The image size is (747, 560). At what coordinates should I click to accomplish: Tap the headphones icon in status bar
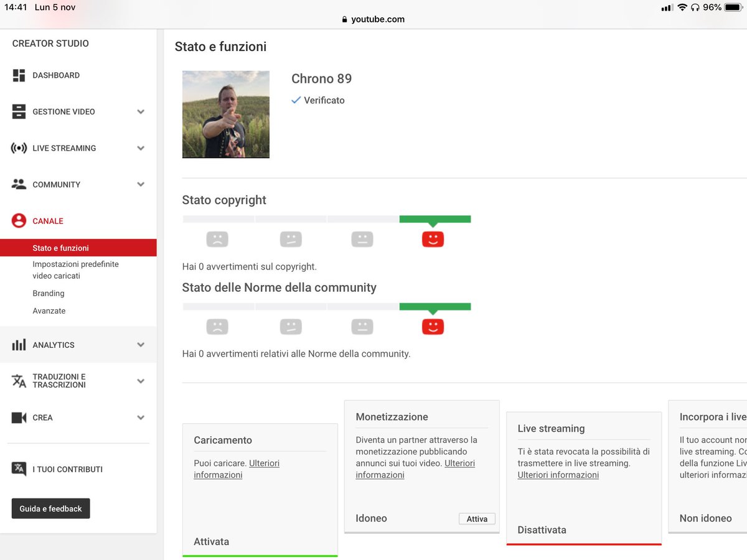point(695,7)
